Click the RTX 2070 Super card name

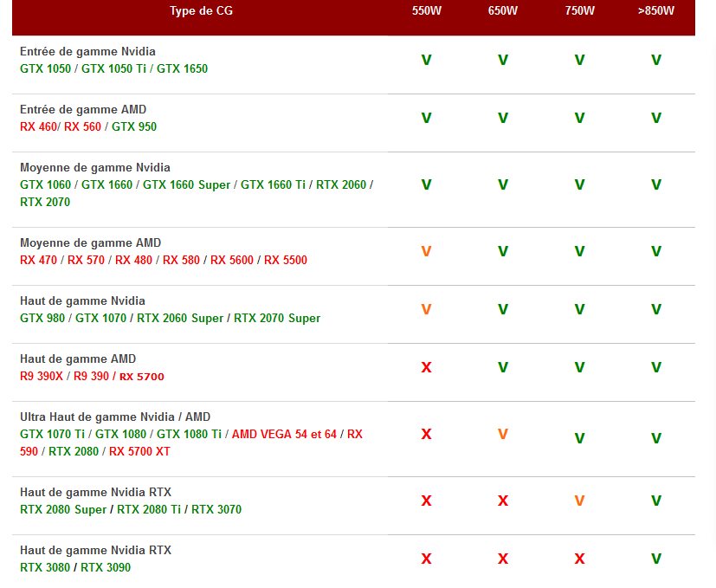click(x=277, y=319)
